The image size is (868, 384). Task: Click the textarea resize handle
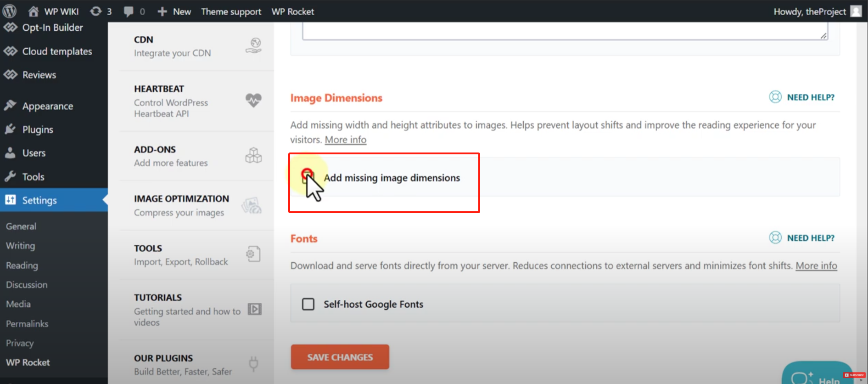[823, 36]
